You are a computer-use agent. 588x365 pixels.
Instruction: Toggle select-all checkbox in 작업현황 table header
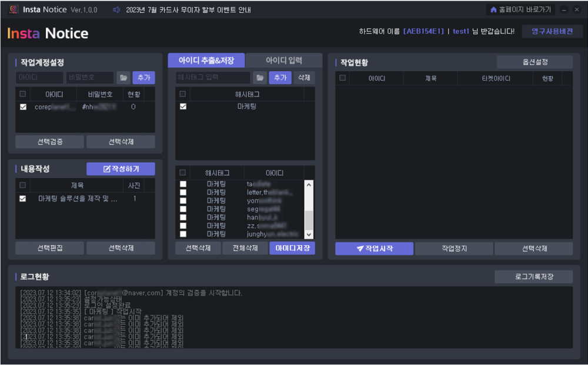342,78
